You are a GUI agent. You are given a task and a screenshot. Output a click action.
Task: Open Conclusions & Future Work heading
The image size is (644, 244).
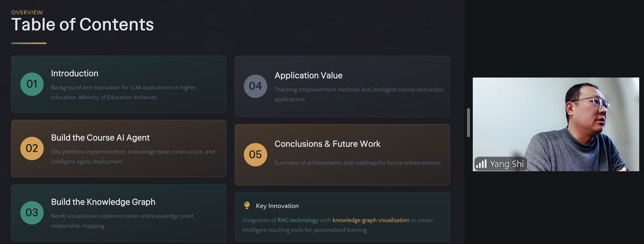pos(327,144)
